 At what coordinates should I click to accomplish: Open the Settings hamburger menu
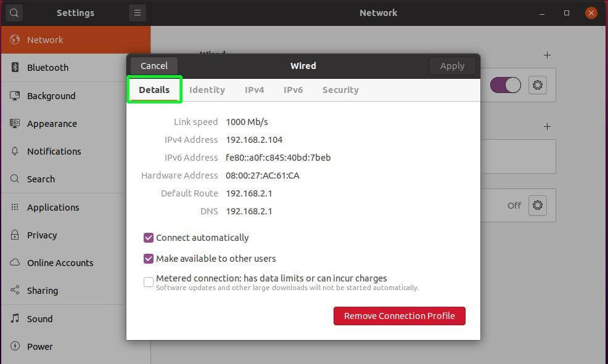pyautogui.click(x=137, y=12)
